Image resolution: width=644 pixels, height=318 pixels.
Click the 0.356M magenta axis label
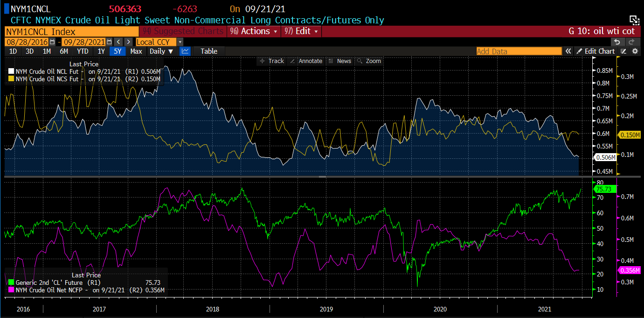[629, 270]
